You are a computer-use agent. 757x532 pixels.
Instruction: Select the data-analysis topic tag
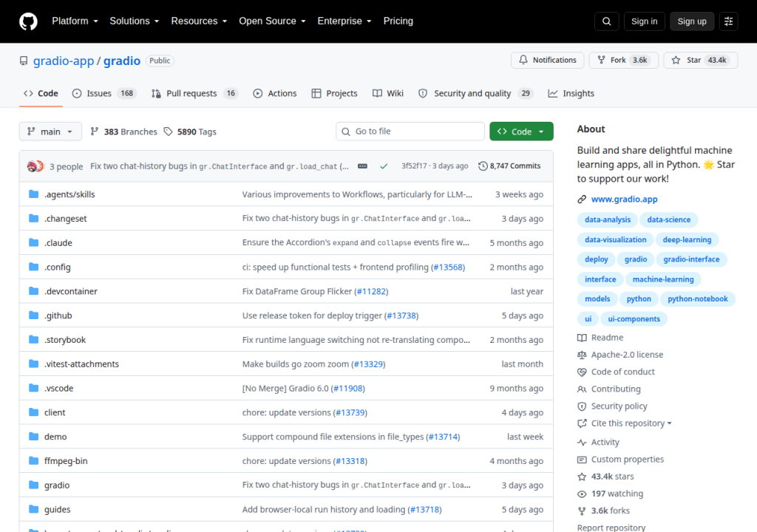pos(608,219)
